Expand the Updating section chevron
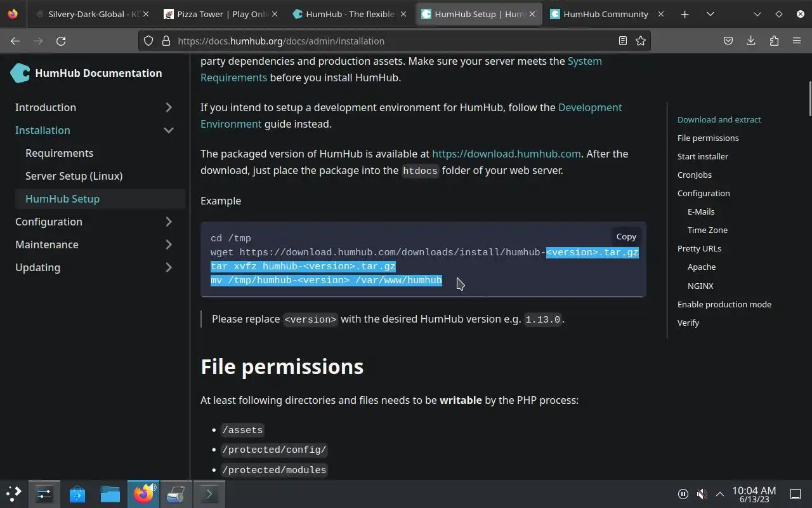 pyautogui.click(x=169, y=267)
